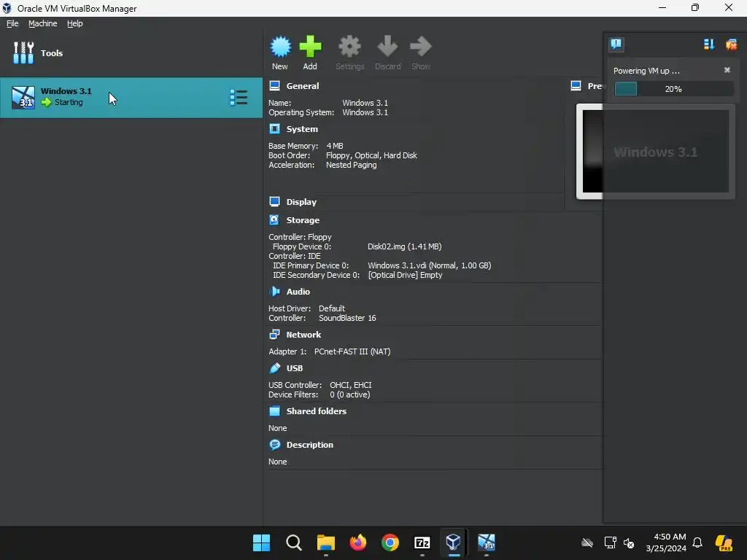Click the New virtual machine icon
Viewport: 747px width, 560px height.
coord(280,47)
